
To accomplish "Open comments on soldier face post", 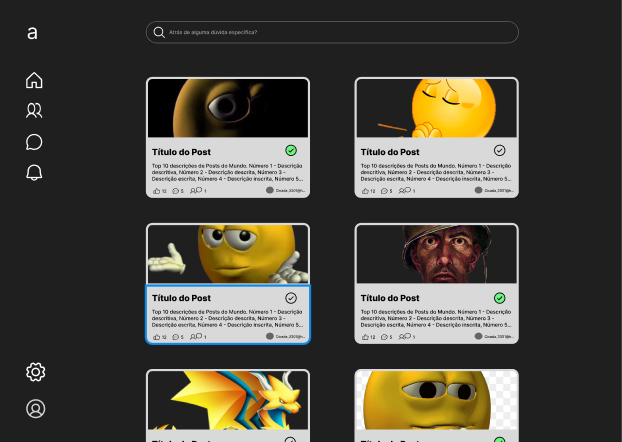I will click(x=384, y=337).
